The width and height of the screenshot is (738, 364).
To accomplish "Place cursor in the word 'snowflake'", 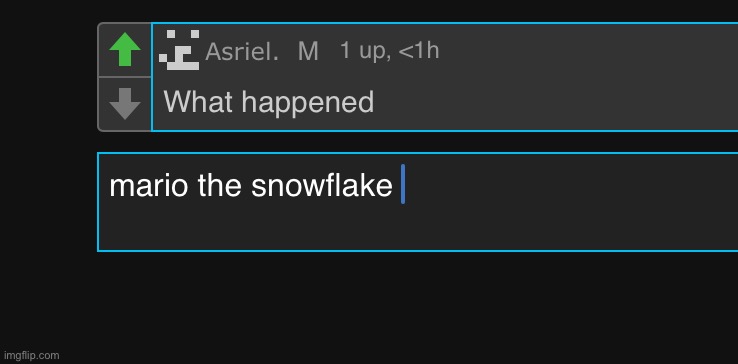I will 322,186.
